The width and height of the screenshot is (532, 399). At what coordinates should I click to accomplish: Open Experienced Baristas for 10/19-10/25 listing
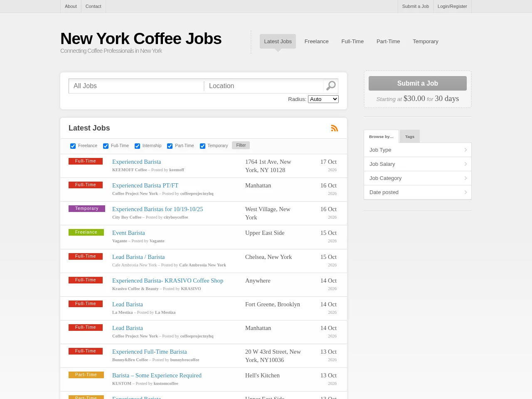pyautogui.click(x=158, y=209)
